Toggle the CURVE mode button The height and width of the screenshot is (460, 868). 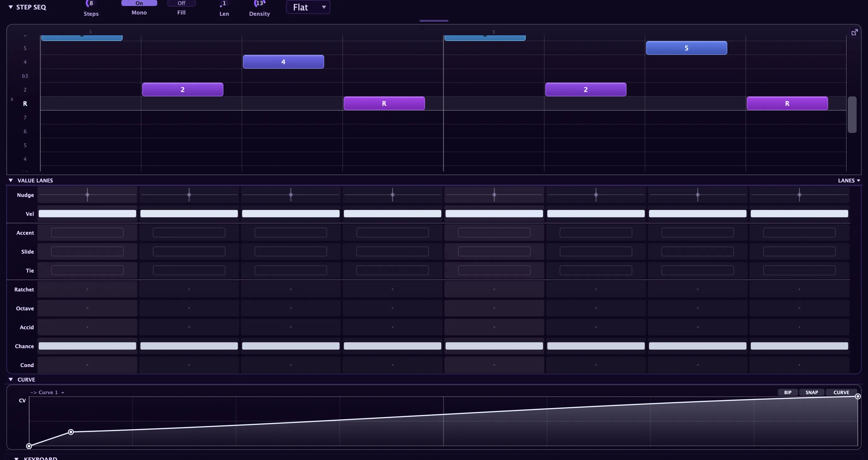[x=841, y=393]
